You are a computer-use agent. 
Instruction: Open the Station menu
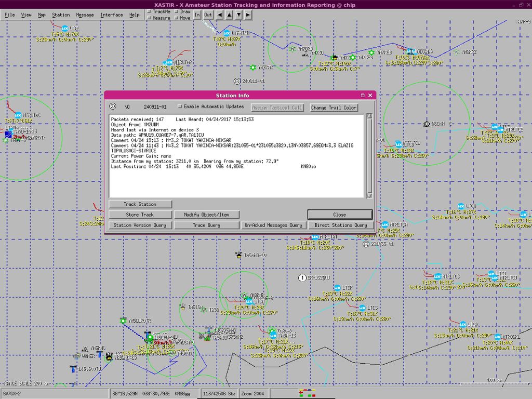61,15
